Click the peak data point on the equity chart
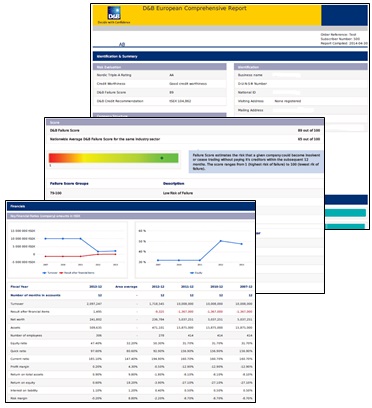 tap(221, 241)
